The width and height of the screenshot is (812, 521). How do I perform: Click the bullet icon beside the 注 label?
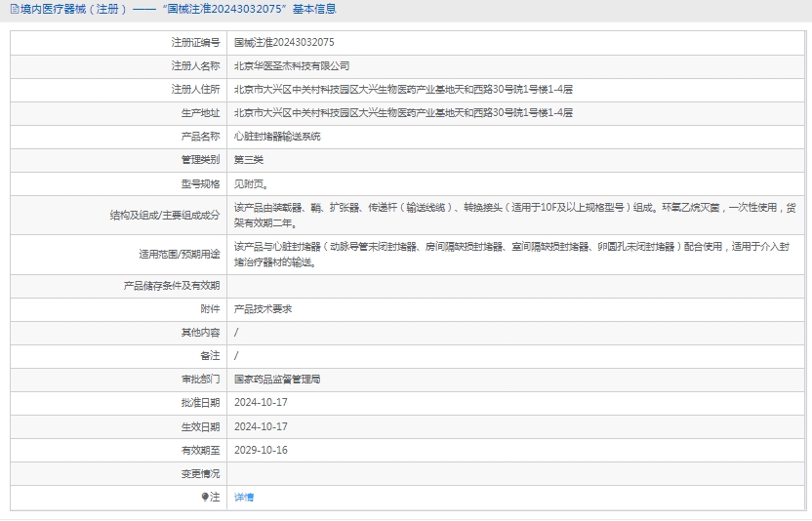[x=205, y=498]
